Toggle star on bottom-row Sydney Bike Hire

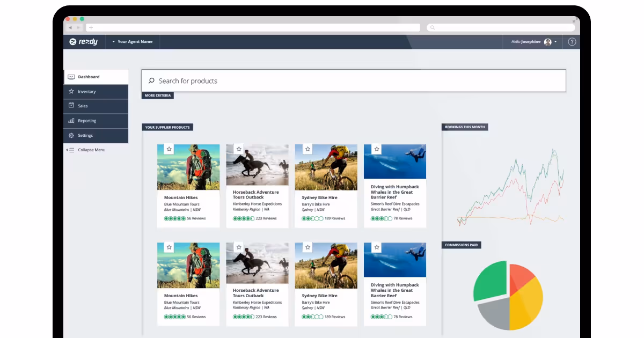pyautogui.click(x=308, y=247)
